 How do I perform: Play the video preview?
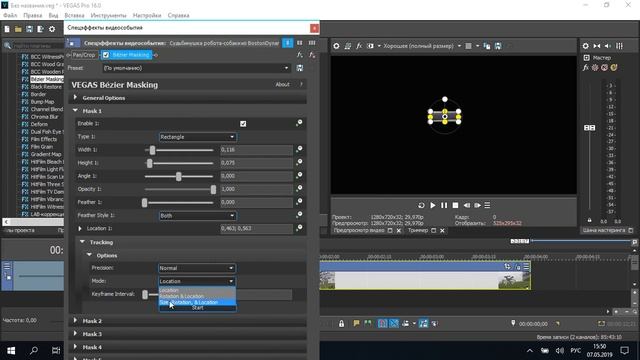(433, 205)
